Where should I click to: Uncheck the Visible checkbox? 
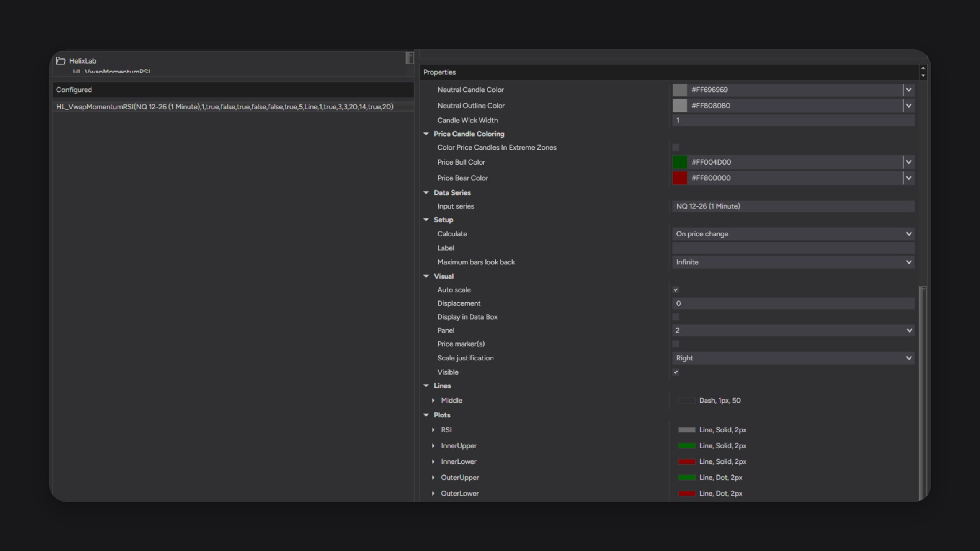(676, 372)
